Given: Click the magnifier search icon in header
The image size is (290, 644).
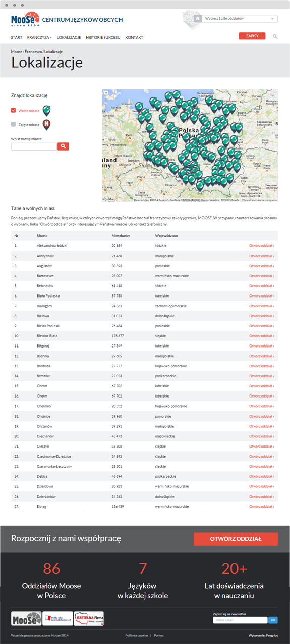Looking at the screenshot, I should [275, 37].
